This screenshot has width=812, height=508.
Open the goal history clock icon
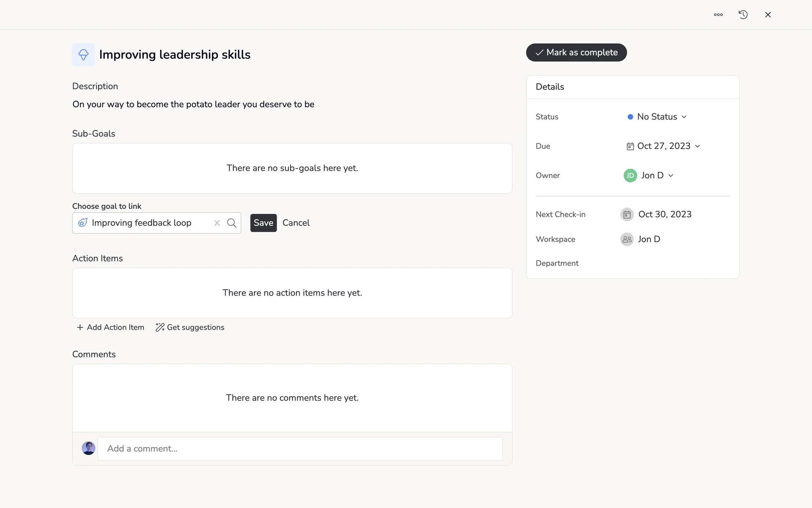pyautogui.click(x=743, y=15)
